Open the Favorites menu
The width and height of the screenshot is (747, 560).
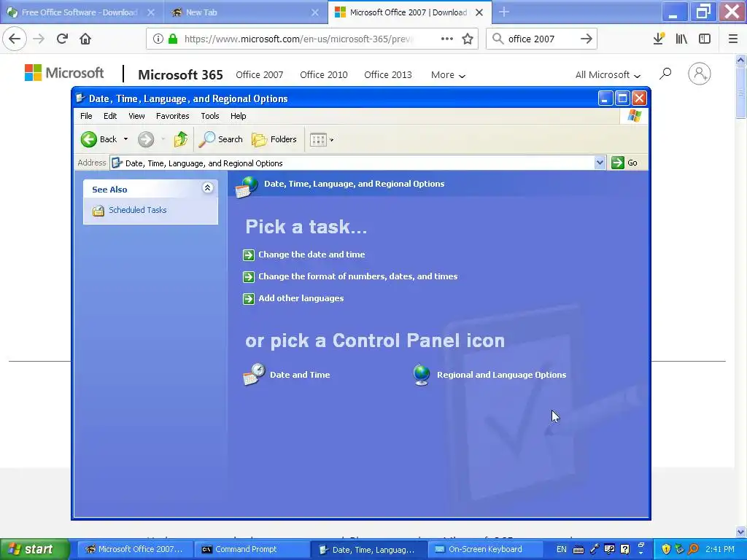click(172, 116)
